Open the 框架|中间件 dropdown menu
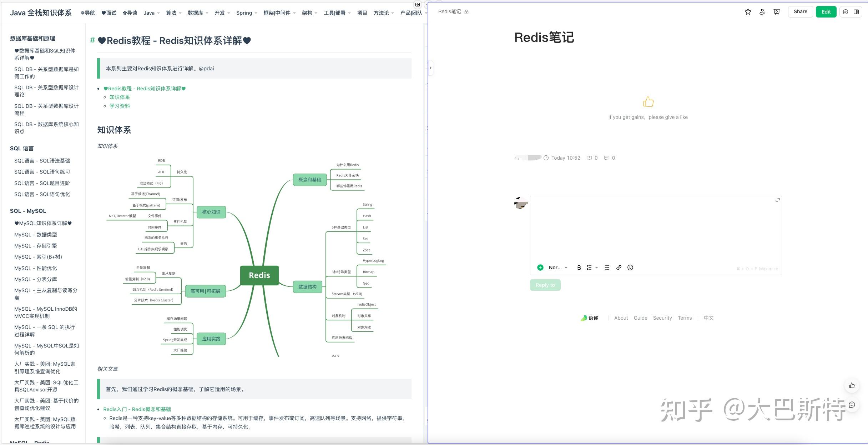Viewport: 868px width, 445px height. 279,13
